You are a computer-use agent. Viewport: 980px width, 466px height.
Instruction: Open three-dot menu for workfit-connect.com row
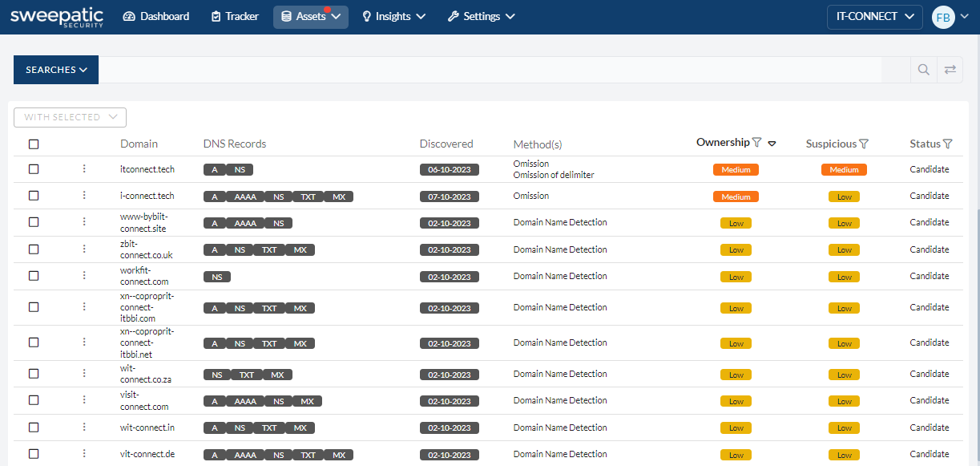coord(84,276)
